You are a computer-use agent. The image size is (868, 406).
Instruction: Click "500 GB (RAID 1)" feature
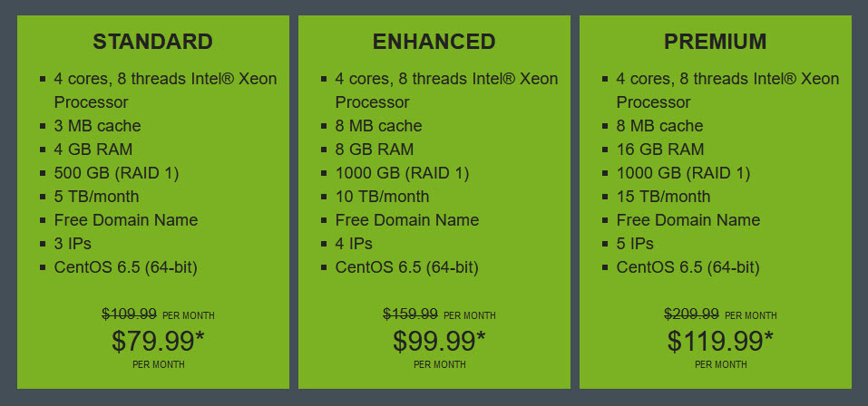(116, 174)
